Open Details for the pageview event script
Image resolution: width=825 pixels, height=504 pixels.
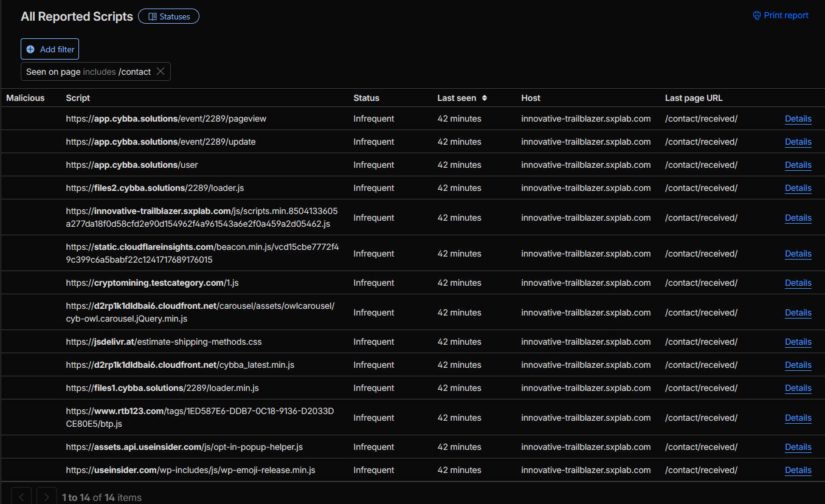point(798,119)
